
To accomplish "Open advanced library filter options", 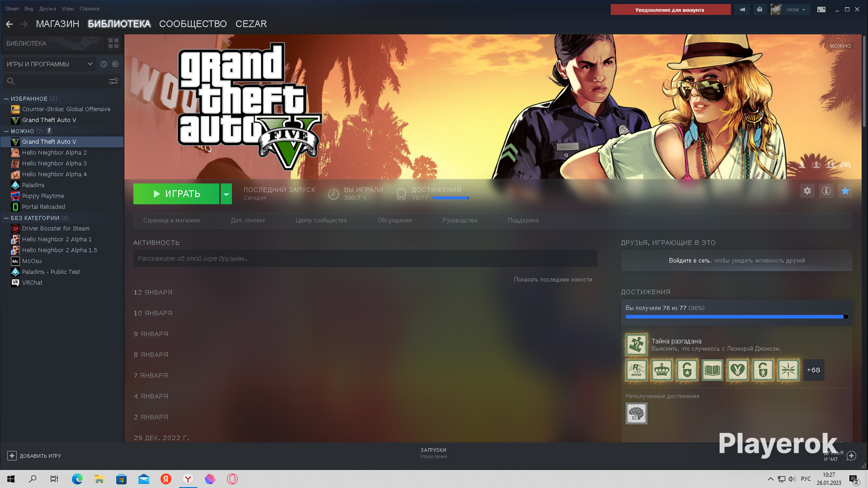I will (113, 81).
